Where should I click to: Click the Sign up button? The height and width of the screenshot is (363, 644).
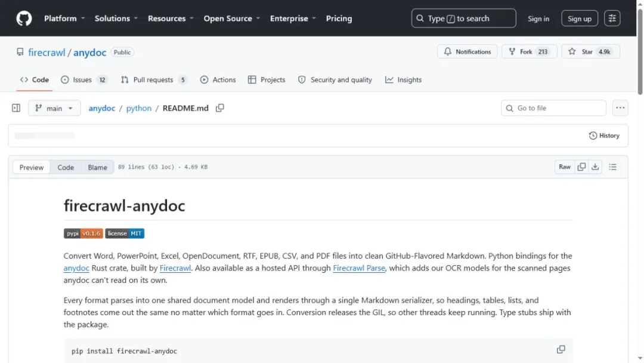[x=579, y=19]
